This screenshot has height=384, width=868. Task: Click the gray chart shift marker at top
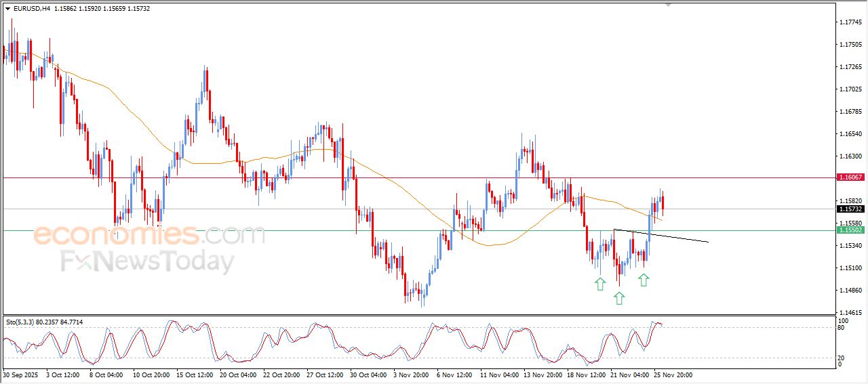click(669, 5)
